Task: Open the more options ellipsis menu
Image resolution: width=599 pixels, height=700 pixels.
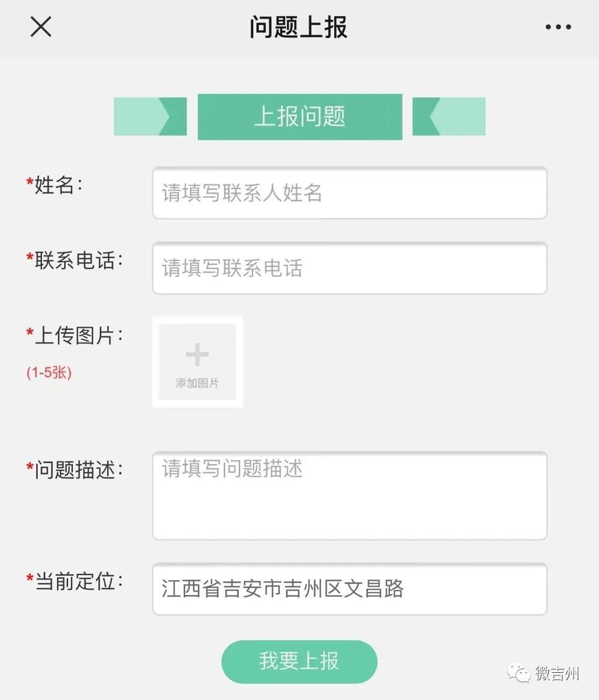Action: tap(559, 26)
